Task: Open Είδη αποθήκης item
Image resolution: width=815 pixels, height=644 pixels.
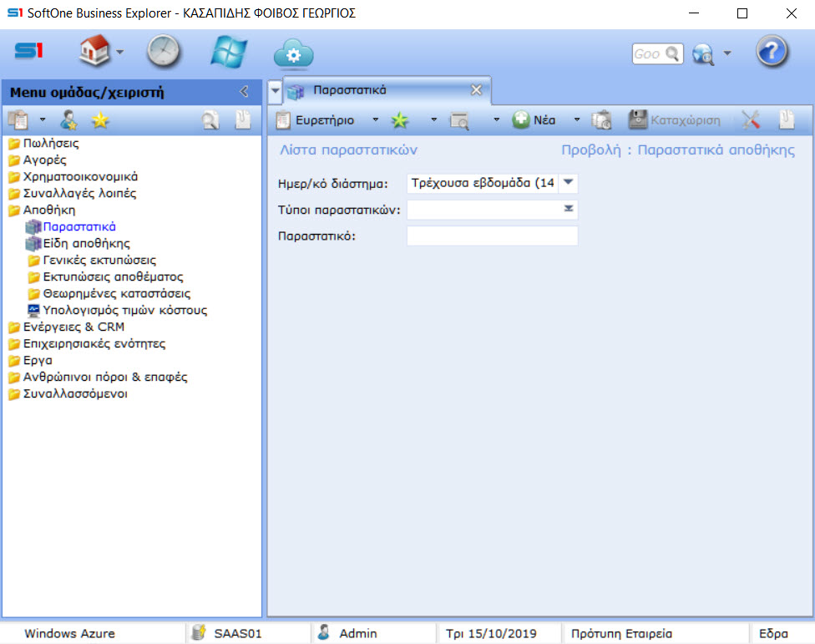Action: pyautogui.click(x=78, y=243)
